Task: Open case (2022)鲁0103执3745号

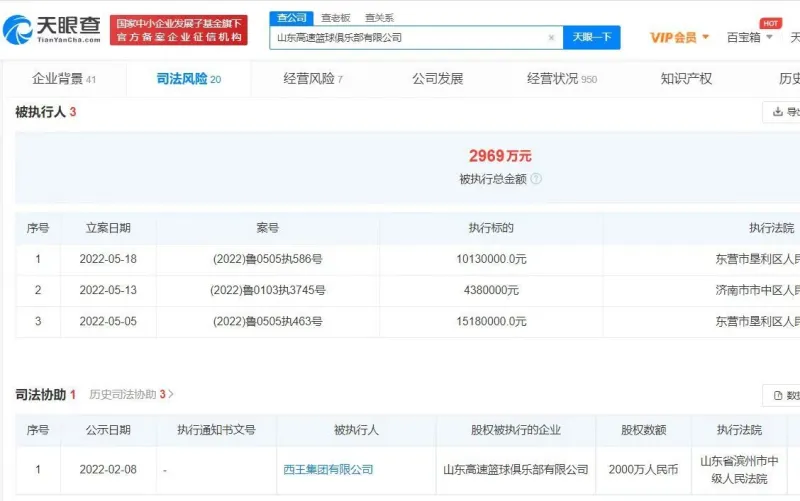Action: tap(268, 290)
